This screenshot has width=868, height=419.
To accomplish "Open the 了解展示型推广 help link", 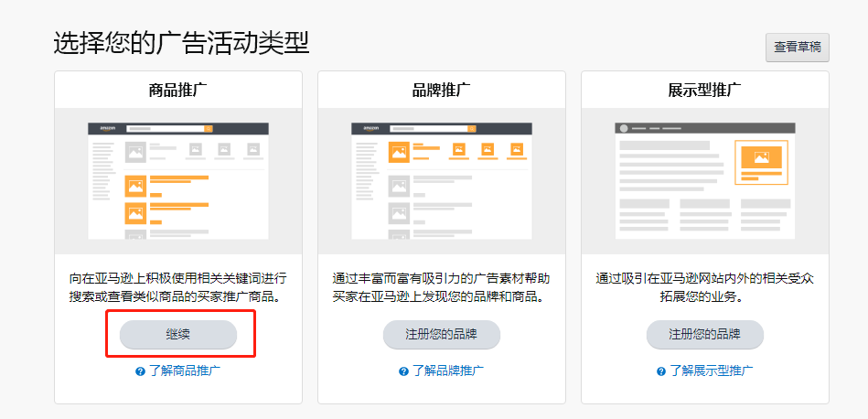I will (711, 371).
